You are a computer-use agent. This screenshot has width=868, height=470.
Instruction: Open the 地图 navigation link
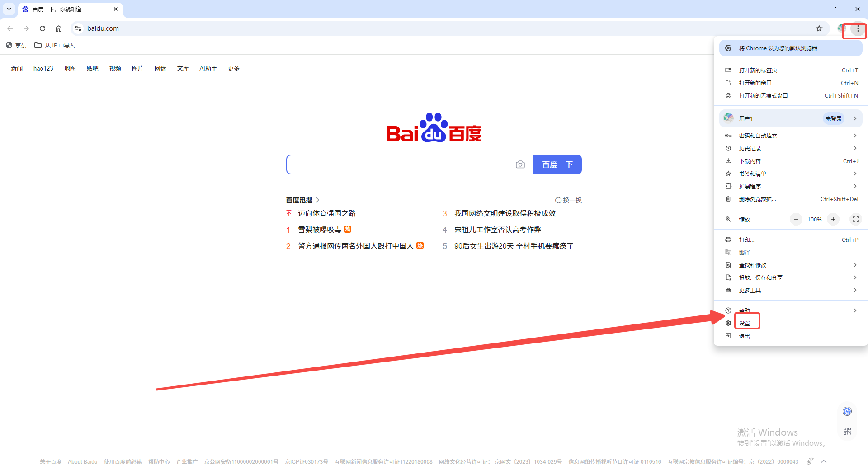[70, 68]
